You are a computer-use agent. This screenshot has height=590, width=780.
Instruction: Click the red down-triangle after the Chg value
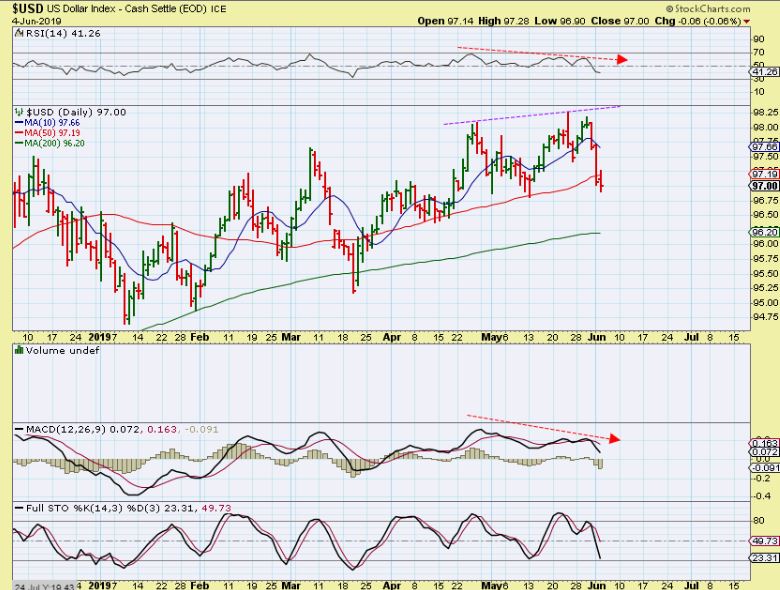pos(746,21)
